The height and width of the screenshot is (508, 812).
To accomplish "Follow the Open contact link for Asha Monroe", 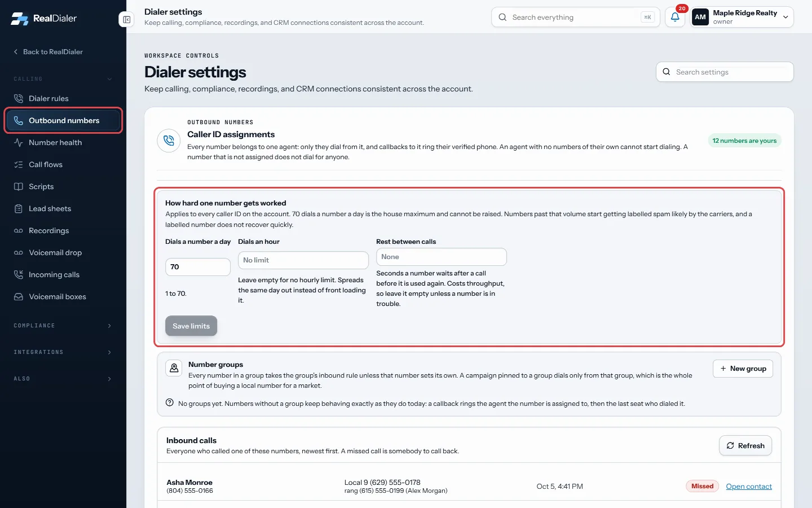I will tap(749, 487).
